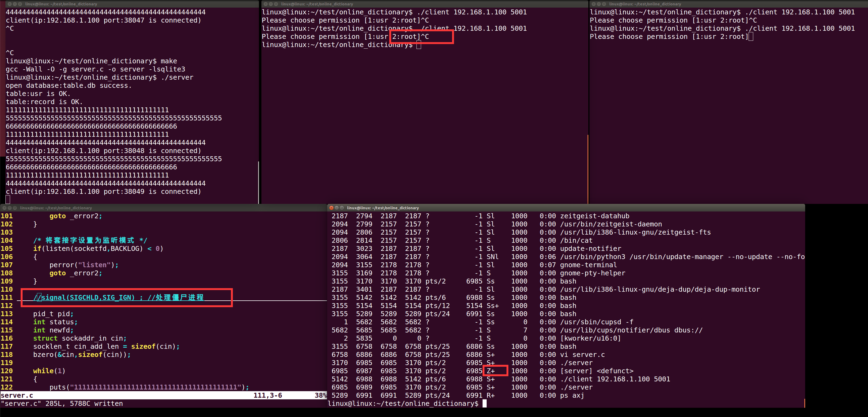Click './client 192.168.1.100 5001' row in ps output
Image resolution: width=868 pixels, height=417 pixels.
tap(501, 379)
